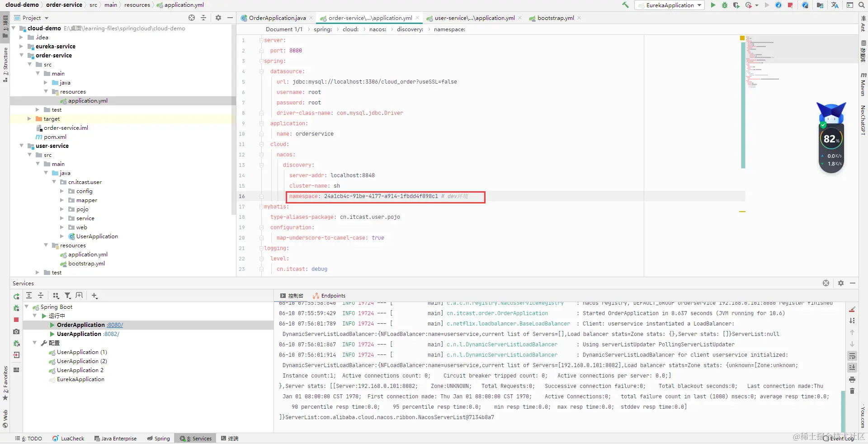The height and width of the screenshot is (444, 868).
Task: Toggle scroll to end in console toolbar
Action: (852, 367)
